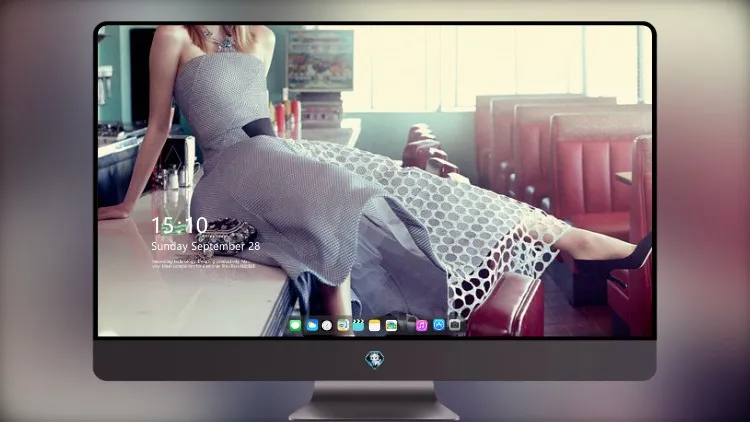
Task: Click the logo badge on monitor chin
Action: coord(375,360)
